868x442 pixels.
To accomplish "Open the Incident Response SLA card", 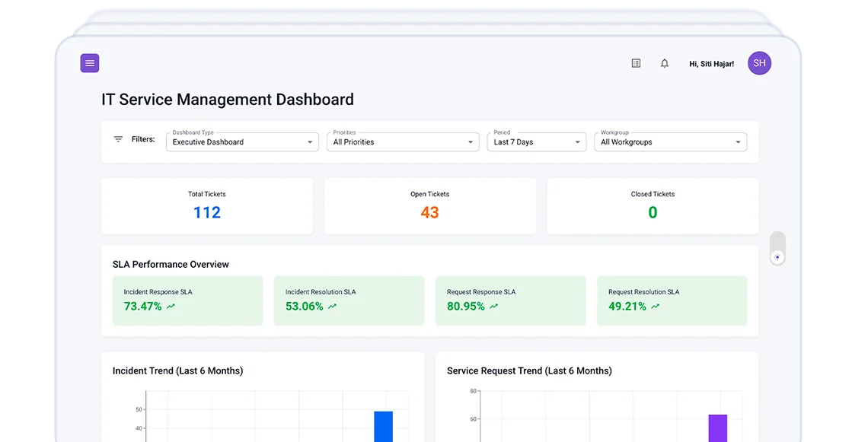I will [x=187, y=301].
